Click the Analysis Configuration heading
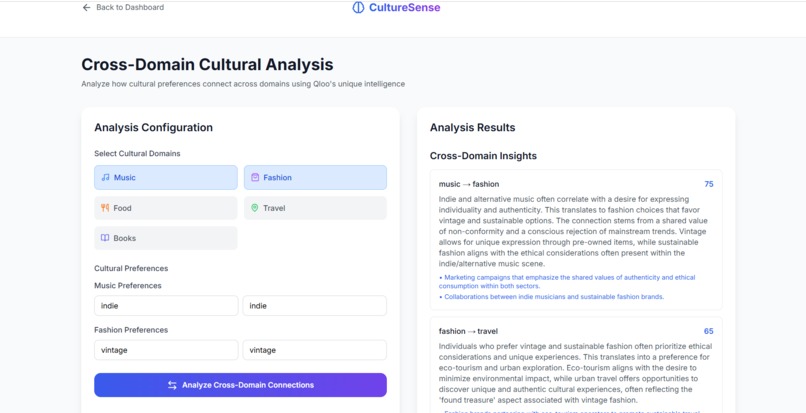Screen dimensions: 806x413 (153, 128)
